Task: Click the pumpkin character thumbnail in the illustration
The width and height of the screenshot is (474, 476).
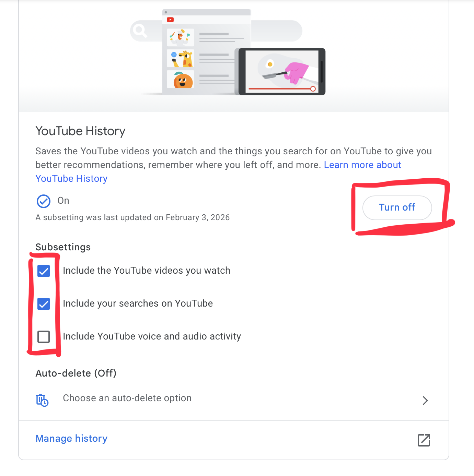Action: click(180, 80)
